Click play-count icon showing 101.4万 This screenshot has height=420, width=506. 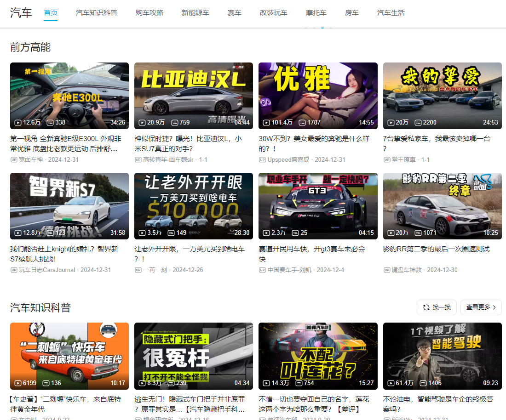266,123
